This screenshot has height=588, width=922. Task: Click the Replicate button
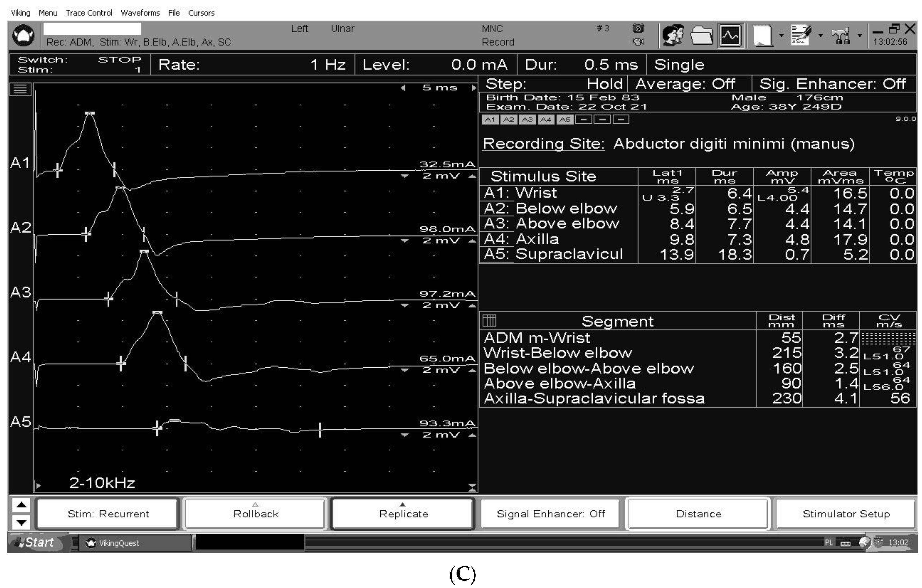(x=403, y=514)
